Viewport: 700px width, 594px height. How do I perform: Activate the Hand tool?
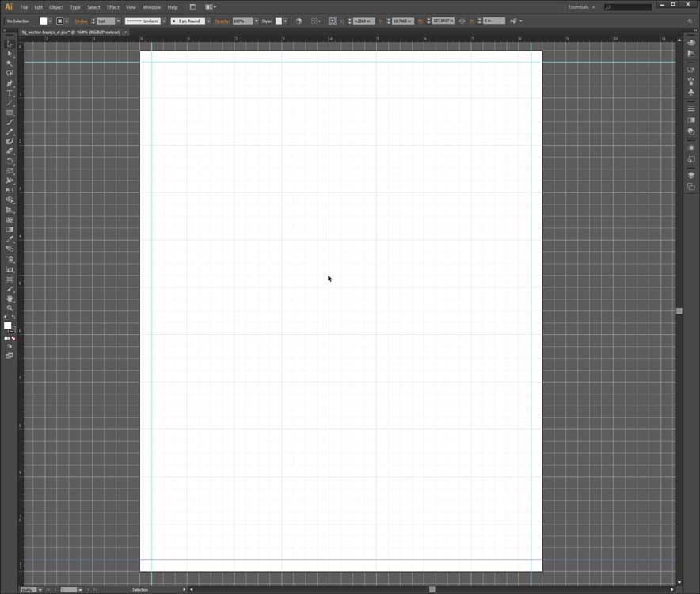click(10, 299)
